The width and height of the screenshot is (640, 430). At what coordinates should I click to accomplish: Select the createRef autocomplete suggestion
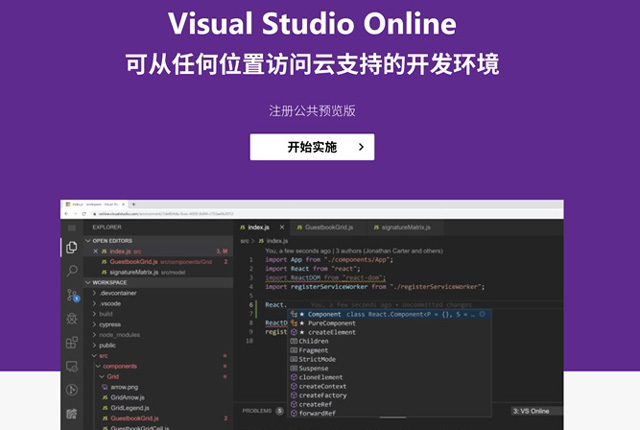point(389,404)
